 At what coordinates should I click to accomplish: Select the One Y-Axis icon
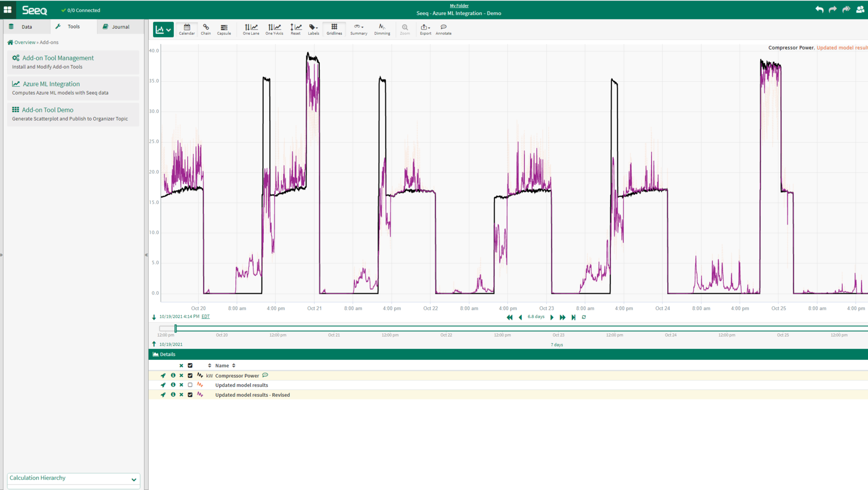pos(274,29)
